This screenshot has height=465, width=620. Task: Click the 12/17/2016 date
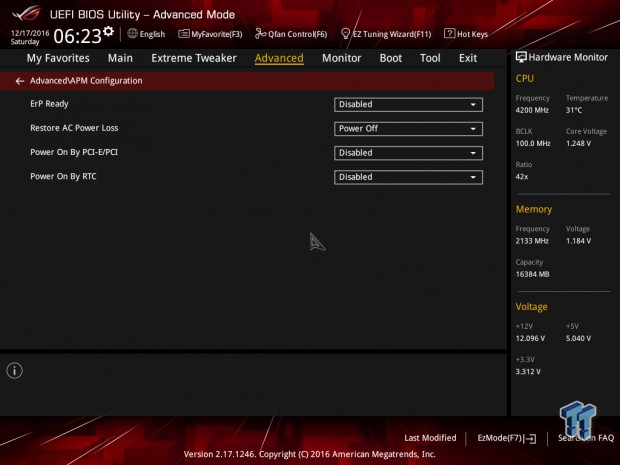pyautogui.click(x=30, y=33)
